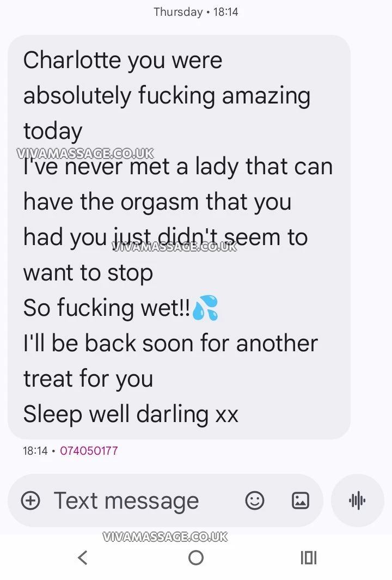Open the plus attachment menu icon
Screen dimensions: 392x580
pos(30,500)
